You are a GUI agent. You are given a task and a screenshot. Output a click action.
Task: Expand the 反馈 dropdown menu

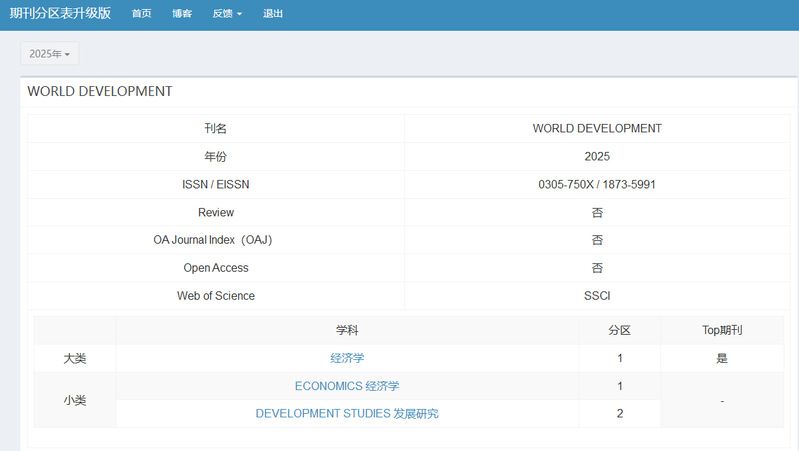(227, 14)
